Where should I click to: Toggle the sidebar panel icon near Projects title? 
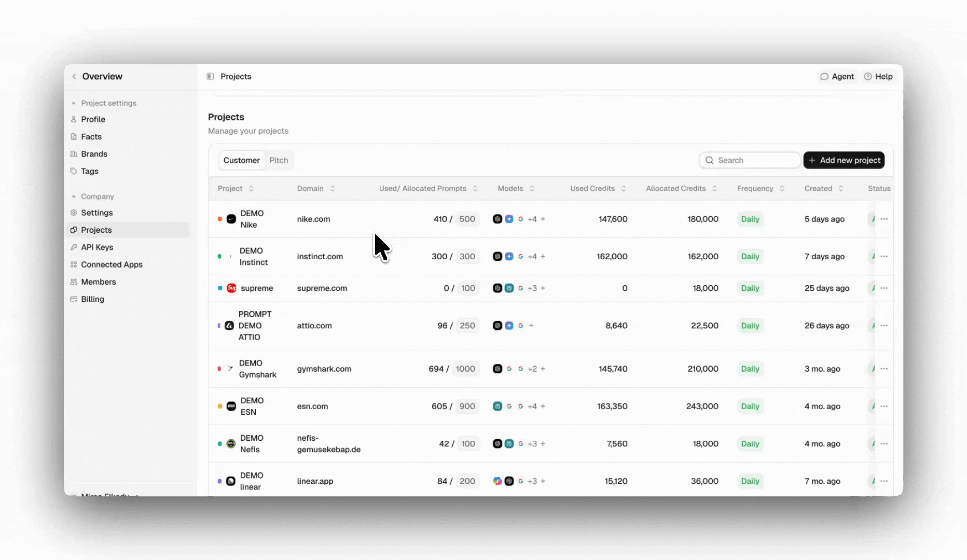210,76
